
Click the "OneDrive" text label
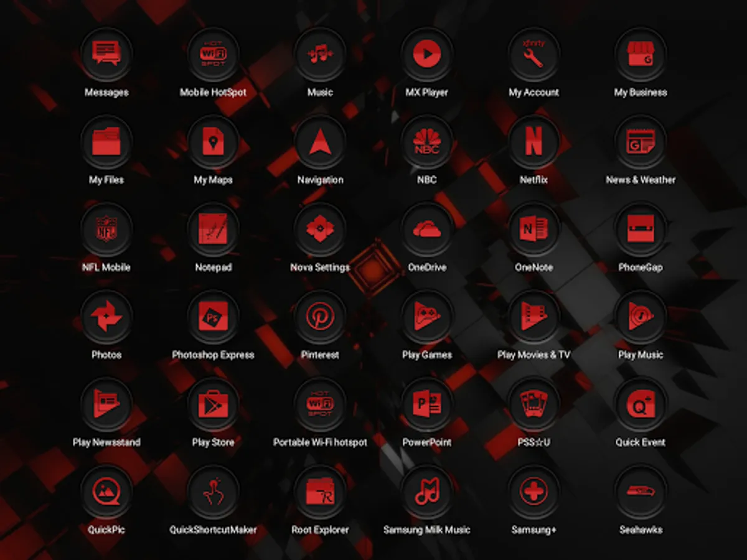point(427,268)
